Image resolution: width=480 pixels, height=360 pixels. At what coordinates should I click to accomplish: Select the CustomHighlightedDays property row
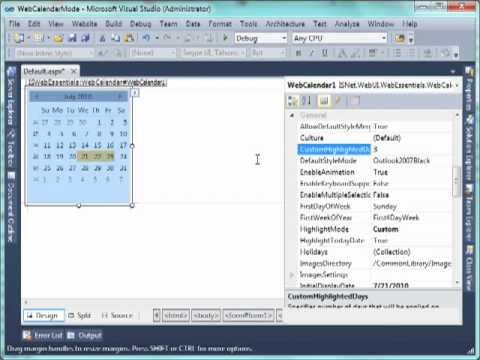tap(375, 149)
